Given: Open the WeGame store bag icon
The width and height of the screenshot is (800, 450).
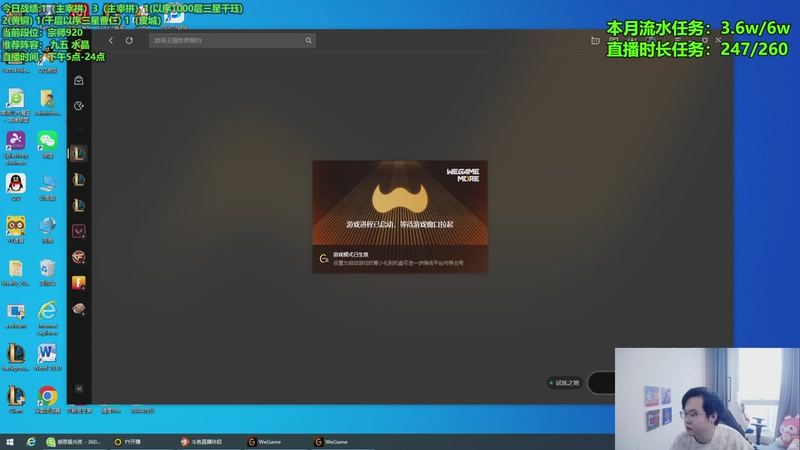Looking at the screenshot, I should tap(79, 81).
